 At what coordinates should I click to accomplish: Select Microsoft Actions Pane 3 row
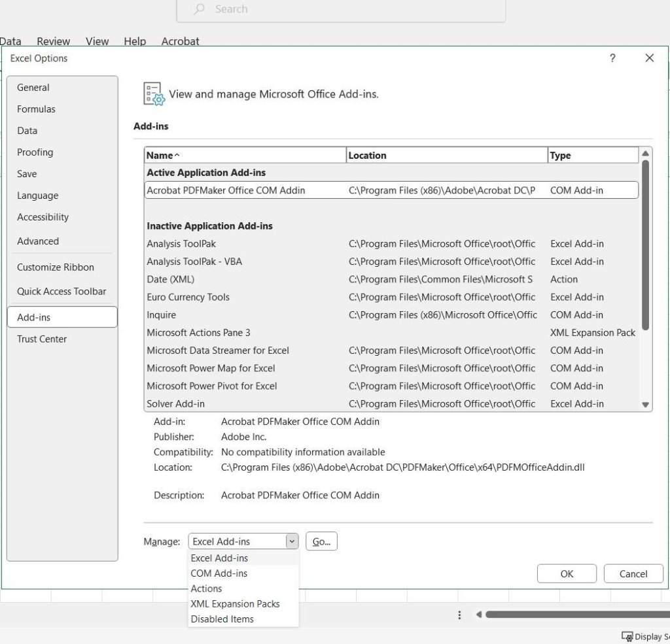coord(391,333)
